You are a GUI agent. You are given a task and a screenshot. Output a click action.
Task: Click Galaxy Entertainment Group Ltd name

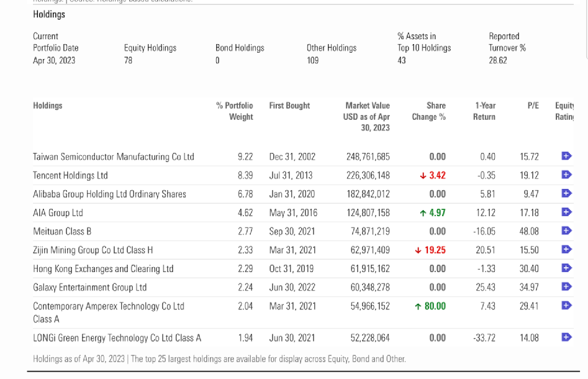pos(89,287)
